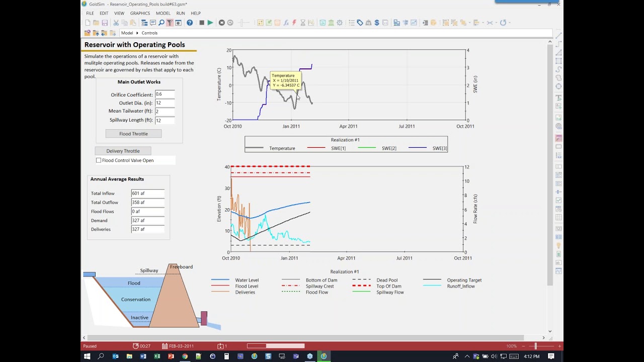Click the simulation progress bar in status bar

(276, 346)
